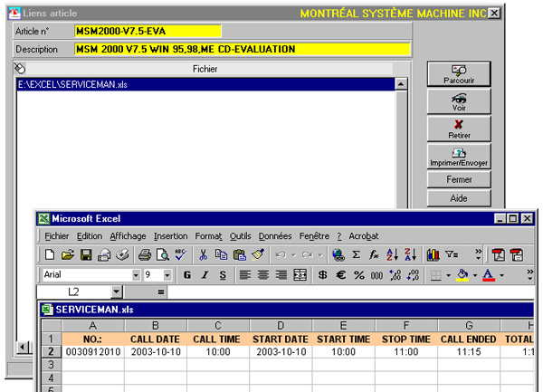Click the percent style icon
Viewport: 543px width, 392px height.
(x=358, y=275)
